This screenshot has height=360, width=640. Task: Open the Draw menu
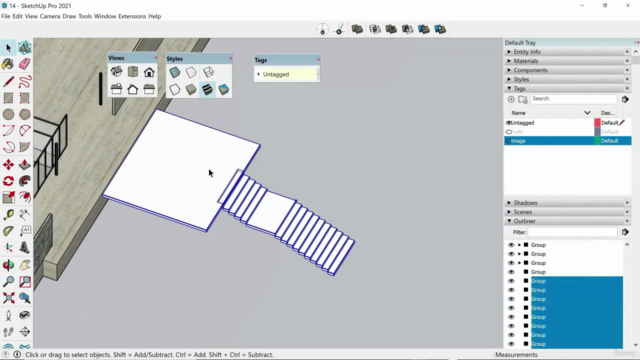click(x=69, y=16)
